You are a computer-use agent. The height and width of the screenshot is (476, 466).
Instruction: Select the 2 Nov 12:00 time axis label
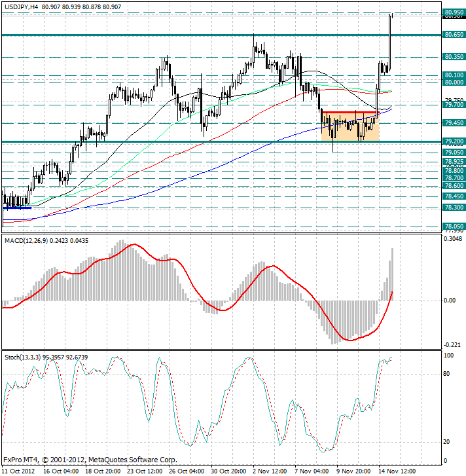pos(270,471)
